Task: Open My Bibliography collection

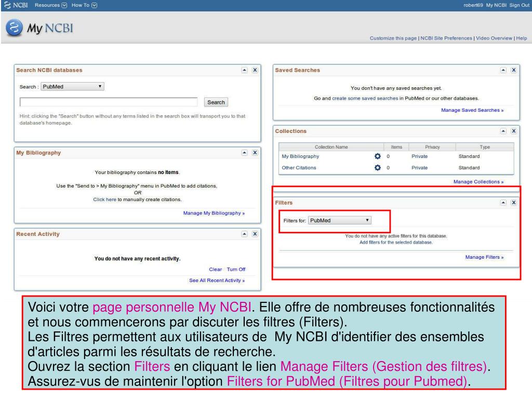Action: pos(300,156)
